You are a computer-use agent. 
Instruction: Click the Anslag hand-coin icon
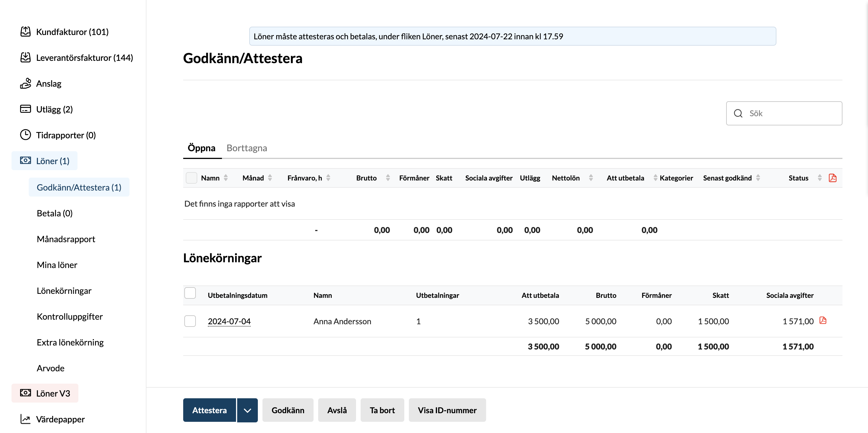(x=25, y=83)
